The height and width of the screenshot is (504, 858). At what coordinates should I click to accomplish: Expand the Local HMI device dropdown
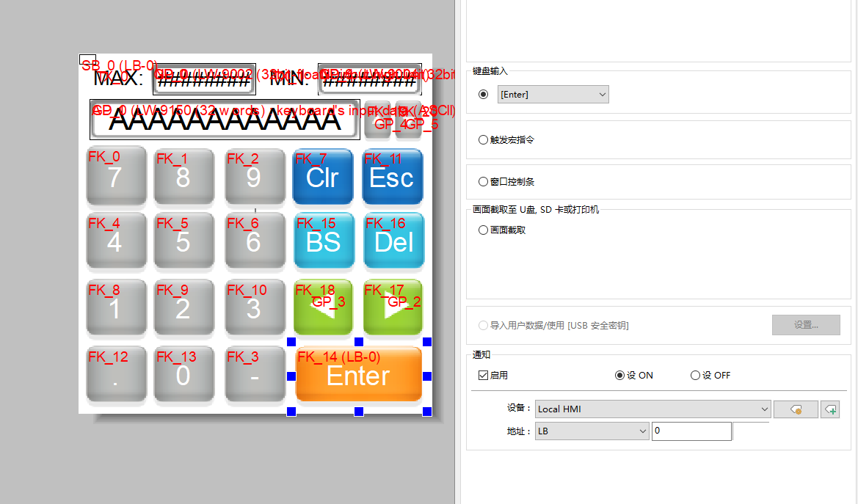652,409
